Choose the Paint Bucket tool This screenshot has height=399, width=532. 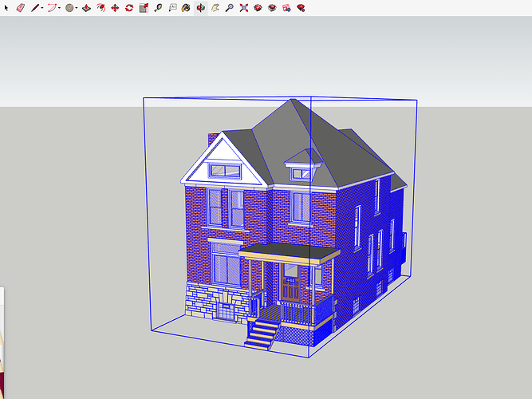coord(186,8)
